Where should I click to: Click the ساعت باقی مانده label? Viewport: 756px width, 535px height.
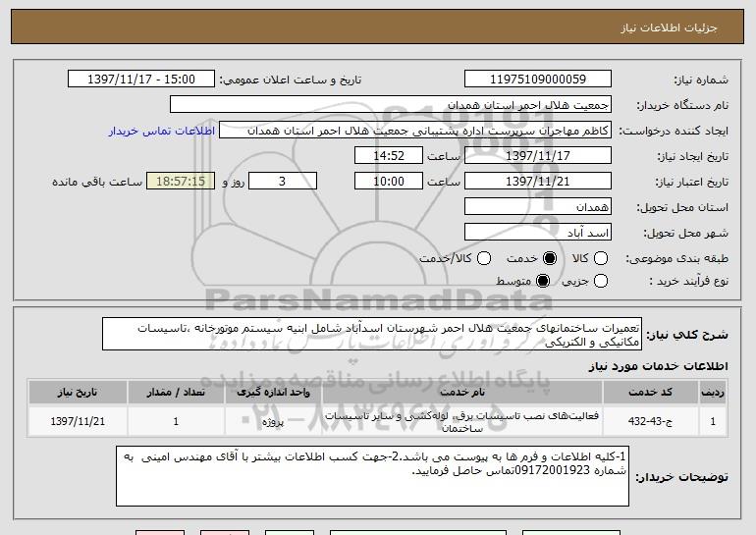(x=97, y=182)
